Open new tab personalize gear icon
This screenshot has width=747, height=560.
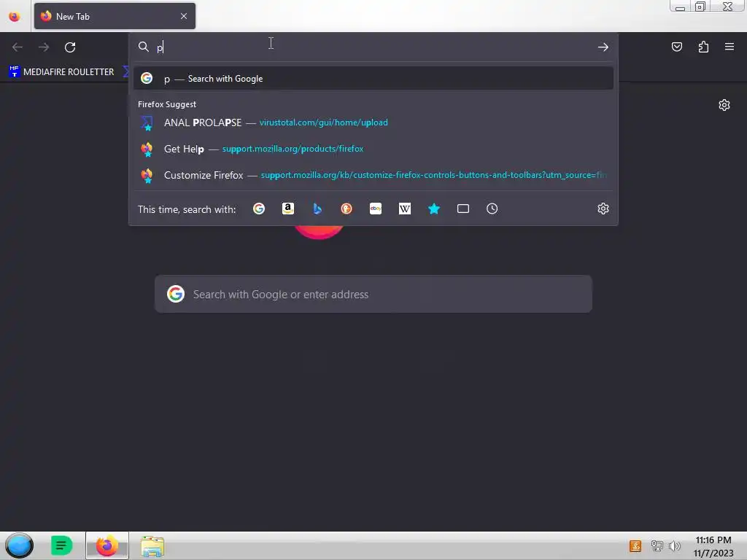click(x=724, y=105)
